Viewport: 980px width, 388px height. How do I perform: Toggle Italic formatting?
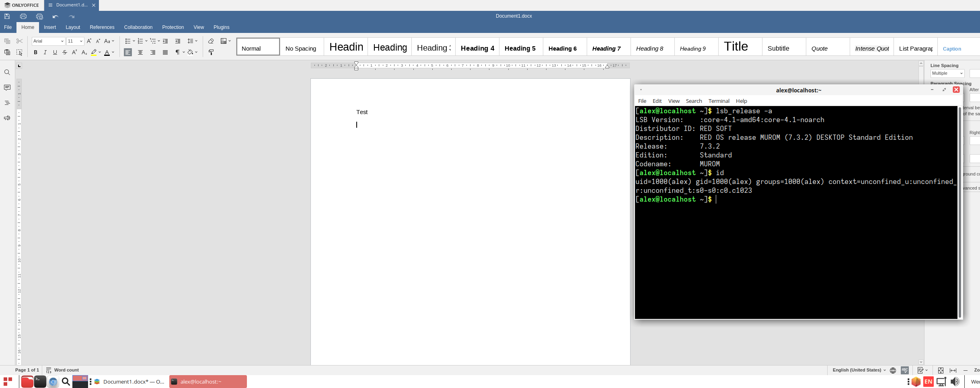[45, 52]
